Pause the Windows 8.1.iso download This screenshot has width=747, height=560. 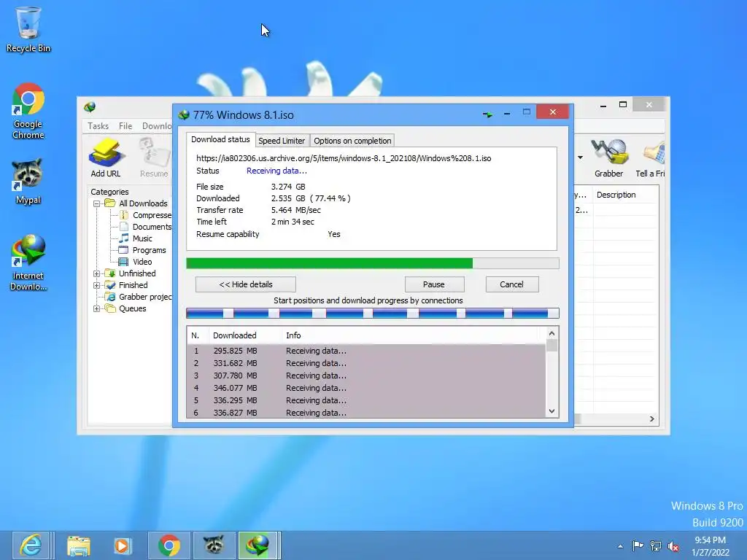point(434,284)
